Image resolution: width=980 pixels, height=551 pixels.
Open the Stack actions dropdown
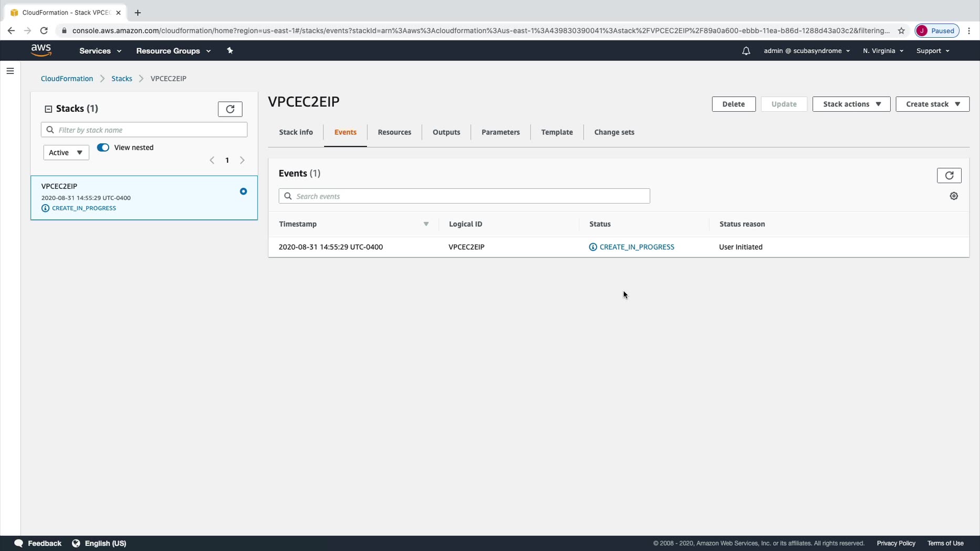pyautogui.click(x=851, y=104)
